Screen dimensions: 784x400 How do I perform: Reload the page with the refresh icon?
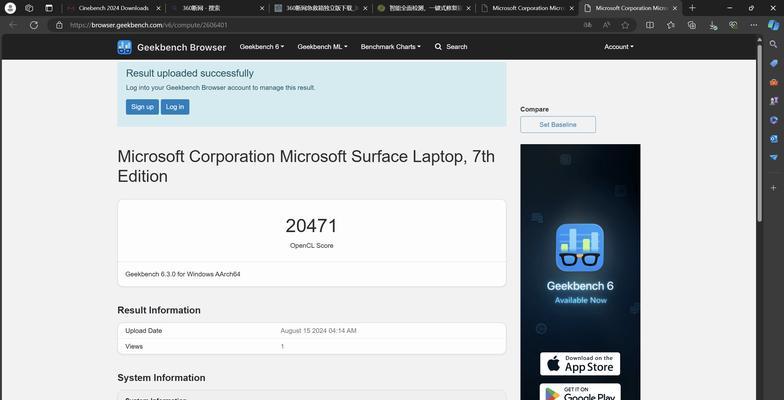(34, 25)
